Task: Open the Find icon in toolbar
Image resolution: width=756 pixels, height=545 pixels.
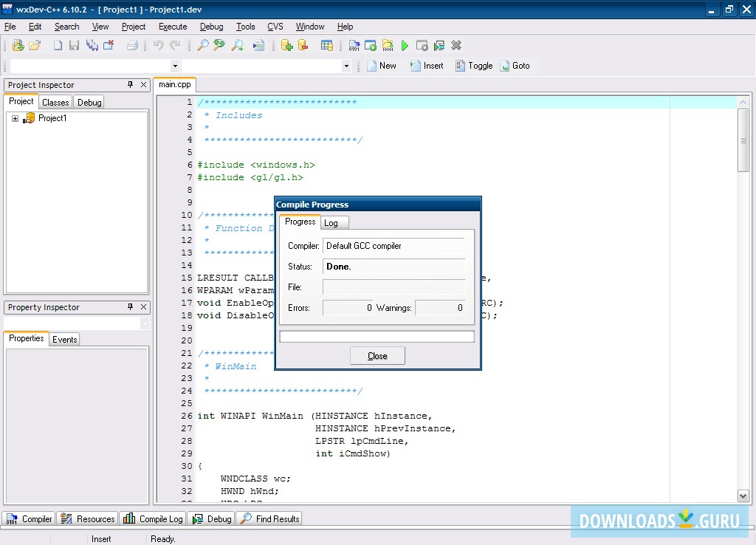Action: (203, 45)
